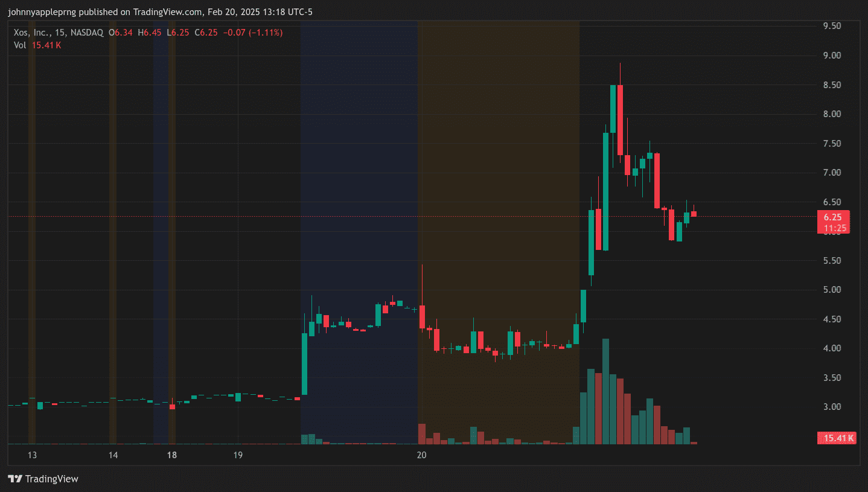
Task: Click the 9.50 price axis label
Action: [x=832, y=26]
